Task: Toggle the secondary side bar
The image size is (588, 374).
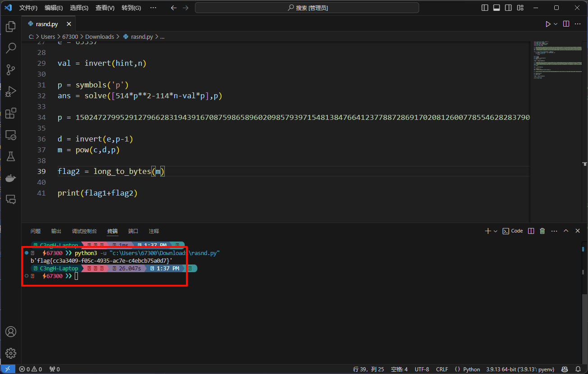Action: point(508,8)
